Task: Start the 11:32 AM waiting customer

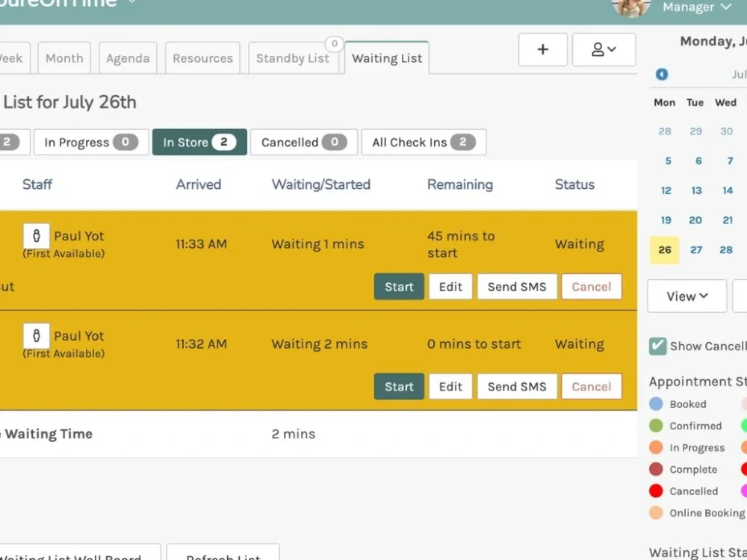Action: click(x=399, y=386)
